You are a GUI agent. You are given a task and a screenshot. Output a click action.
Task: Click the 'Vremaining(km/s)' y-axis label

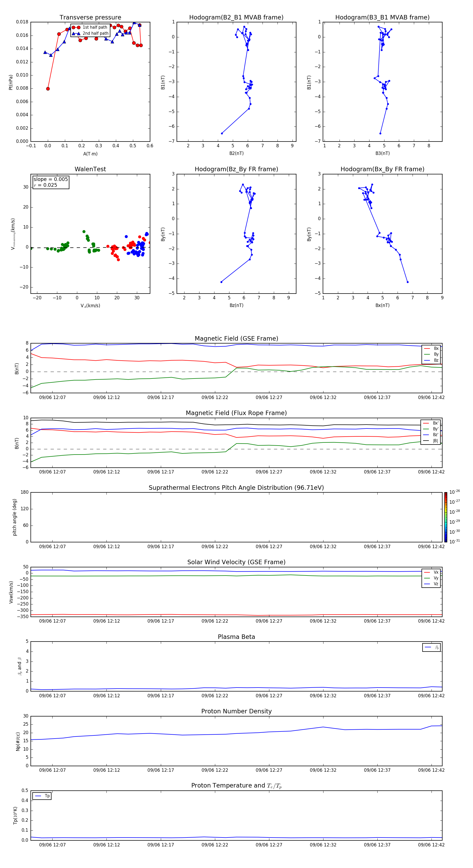tap(13, 234)
